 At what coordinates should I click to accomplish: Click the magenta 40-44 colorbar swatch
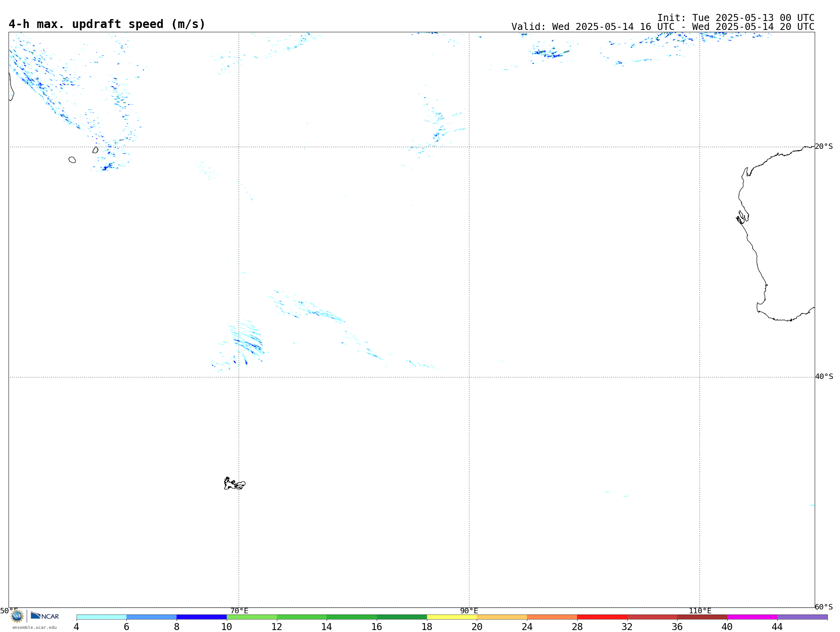tap(752, 617)
